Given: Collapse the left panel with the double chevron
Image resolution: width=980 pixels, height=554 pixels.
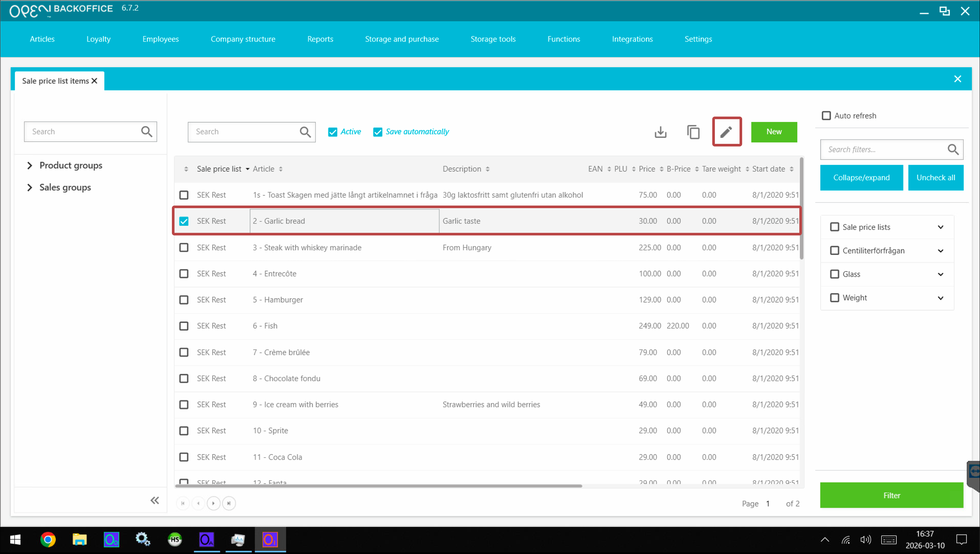Looking at the screenshot, I should [x=155, y=500].
